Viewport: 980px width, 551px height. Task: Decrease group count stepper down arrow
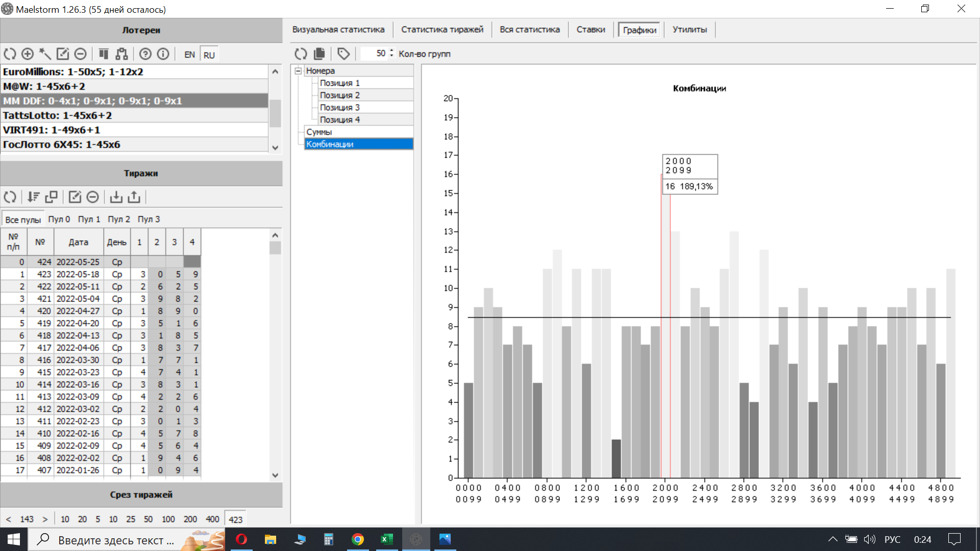[391, 56]
